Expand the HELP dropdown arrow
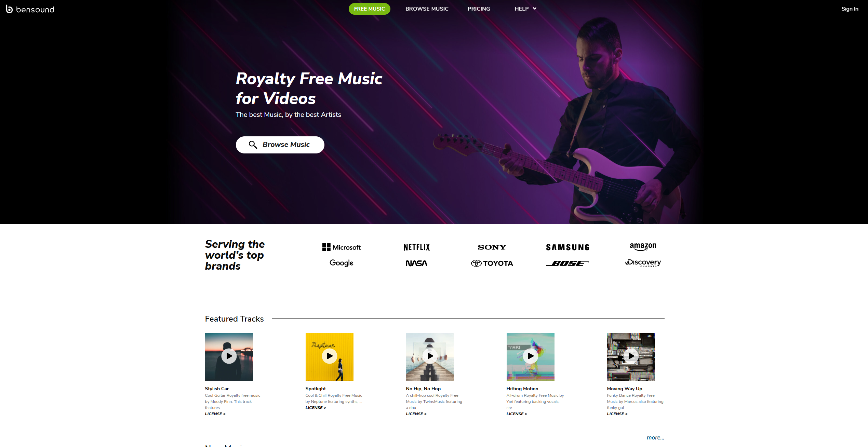 coord(535,9)
